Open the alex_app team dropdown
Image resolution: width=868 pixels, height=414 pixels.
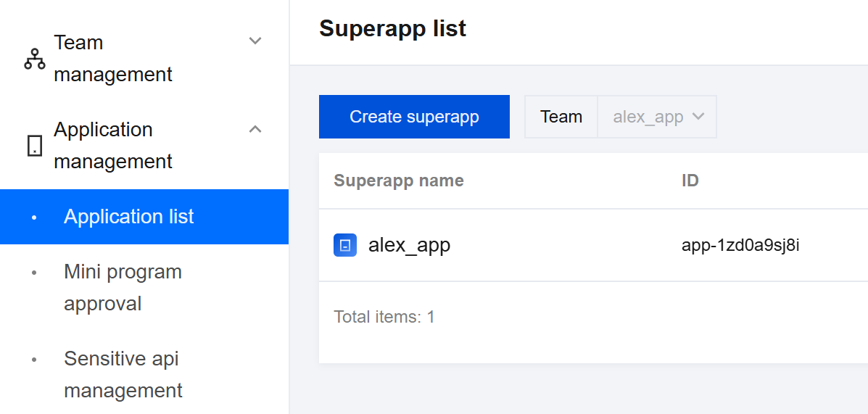tap(657, 117)
